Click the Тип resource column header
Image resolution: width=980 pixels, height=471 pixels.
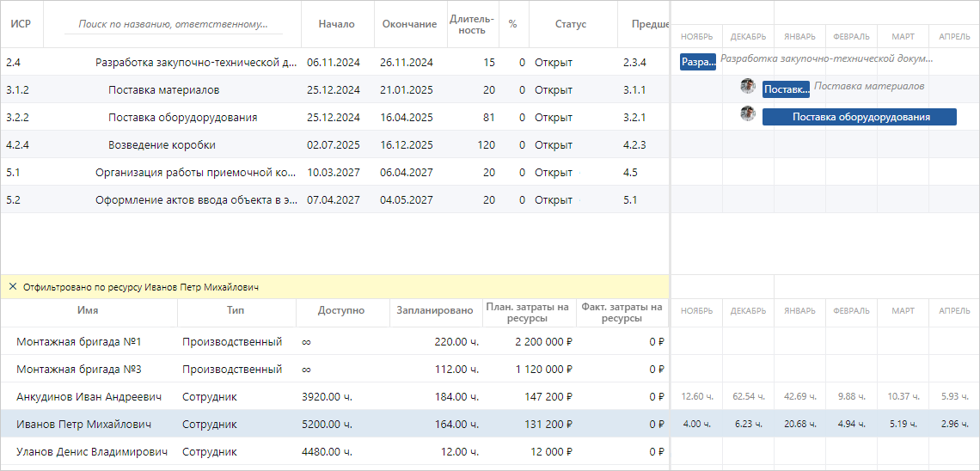tap(236, 311)
